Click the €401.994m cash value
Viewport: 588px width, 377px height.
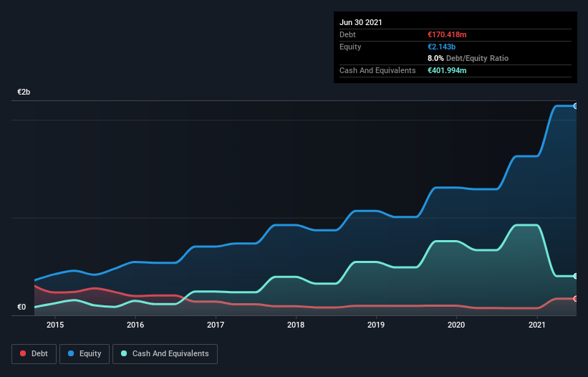click(447, 70)
